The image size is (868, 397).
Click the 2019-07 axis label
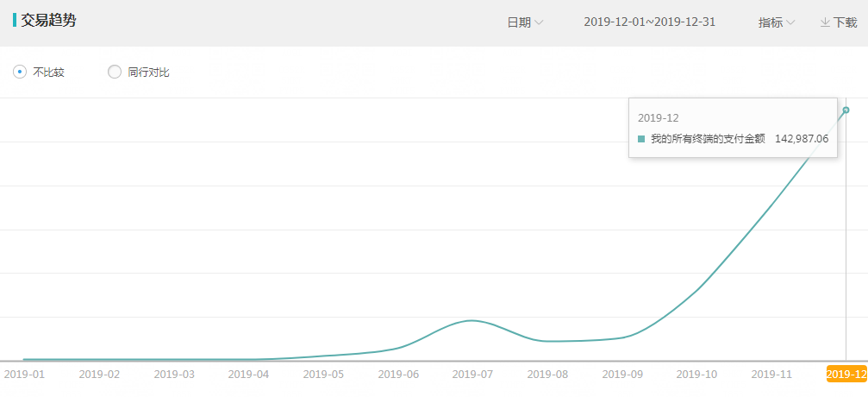click(x=472, y=375)
